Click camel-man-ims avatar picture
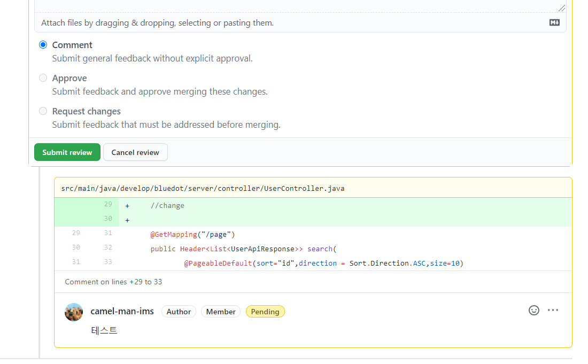 73,312
